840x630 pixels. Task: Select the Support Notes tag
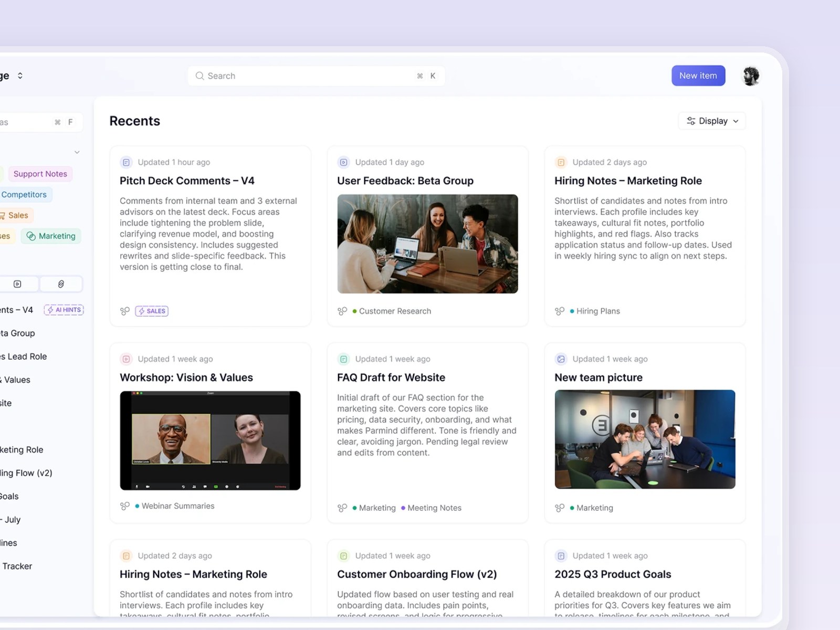pyautogui.click(x=40, y=174)
